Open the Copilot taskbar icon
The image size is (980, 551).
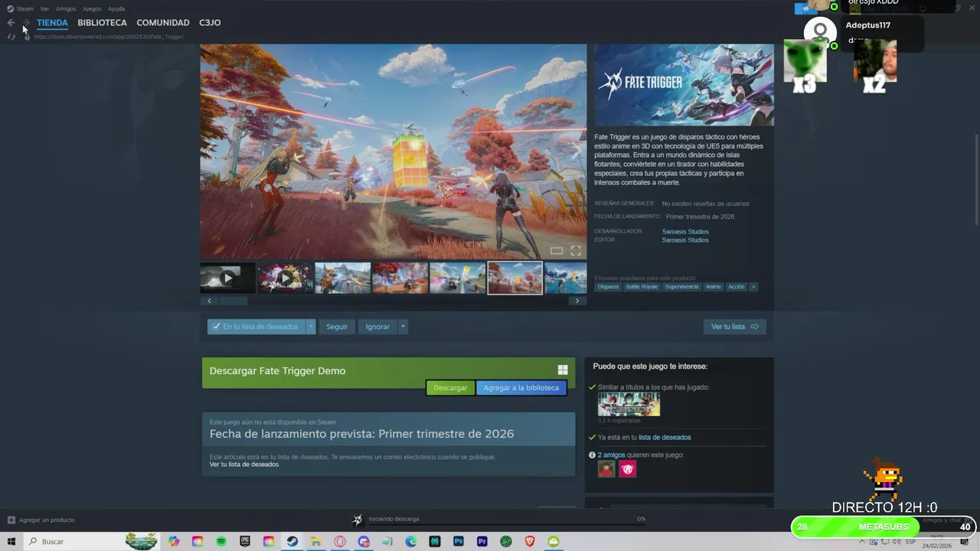(x=174, y=542)
